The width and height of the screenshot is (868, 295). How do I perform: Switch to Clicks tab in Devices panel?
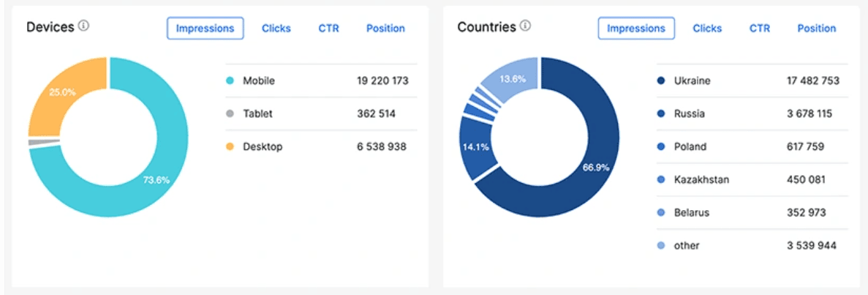(276, 29)
